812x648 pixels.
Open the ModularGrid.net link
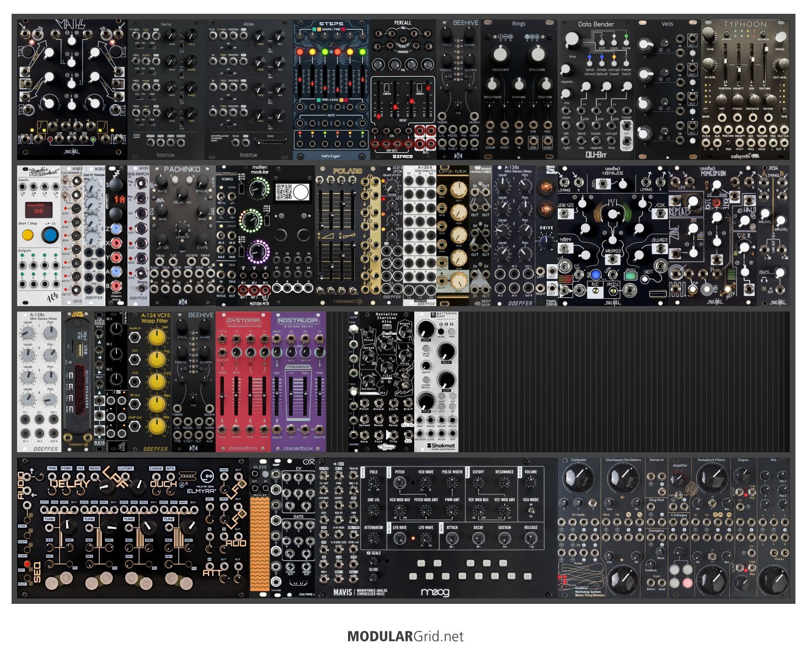pyautogui.click(x=405, y=636)
